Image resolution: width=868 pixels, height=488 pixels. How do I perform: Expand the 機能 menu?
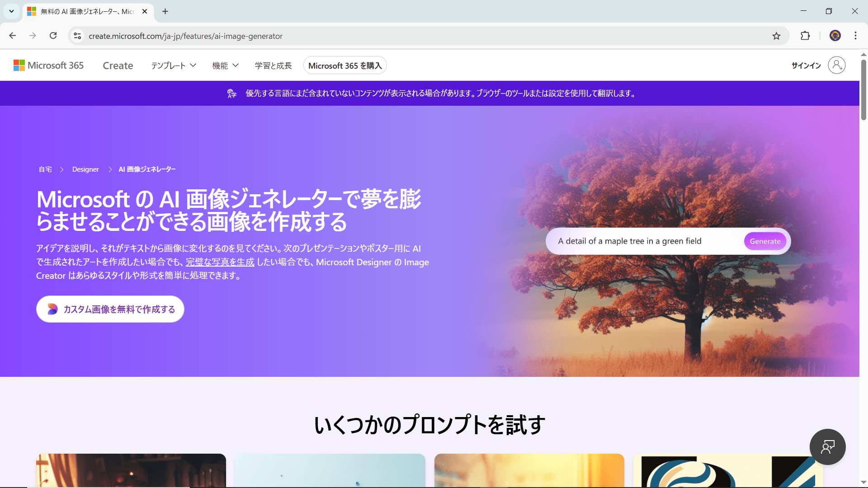pos(225,66)
